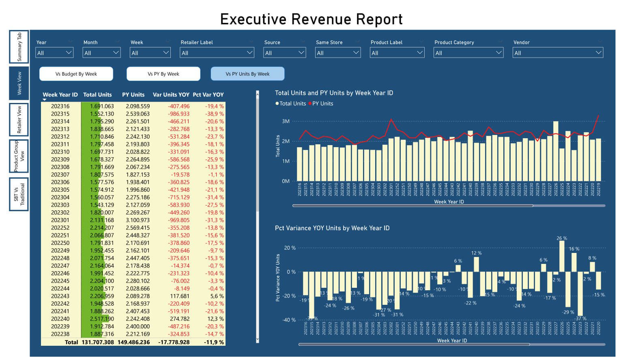Open the Retailer View tab
This screenshot has width=623, height=364.
tap(19, 120)
